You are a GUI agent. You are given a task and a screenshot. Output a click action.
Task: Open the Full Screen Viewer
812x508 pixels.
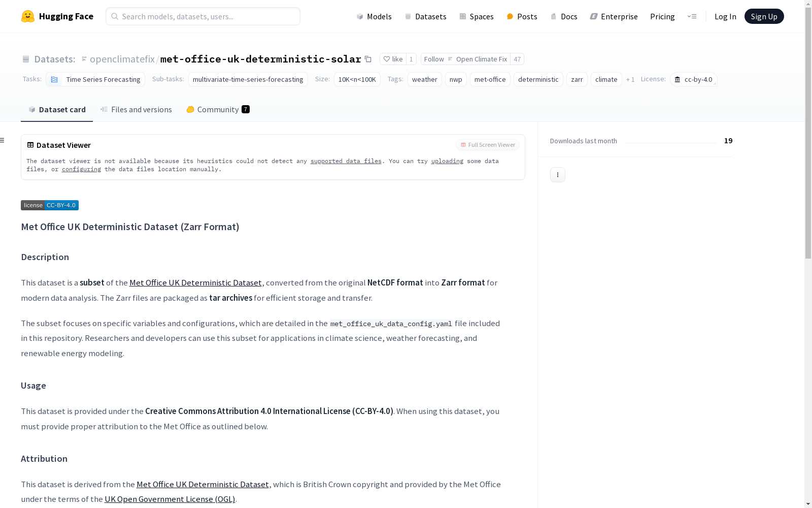pos(488,145)
